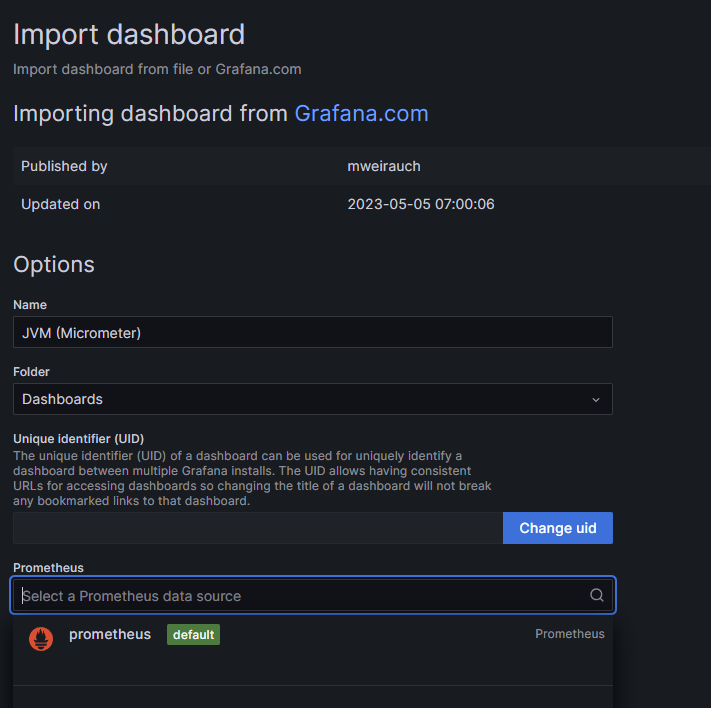This screenshot has width=711, height=708.
Task: Click the Unique identifier (UID) label
Action: click(x=78, y=439)
